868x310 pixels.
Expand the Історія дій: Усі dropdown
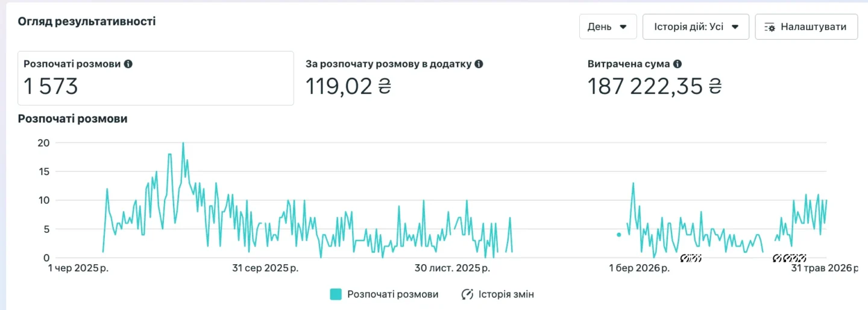[696, 27]
